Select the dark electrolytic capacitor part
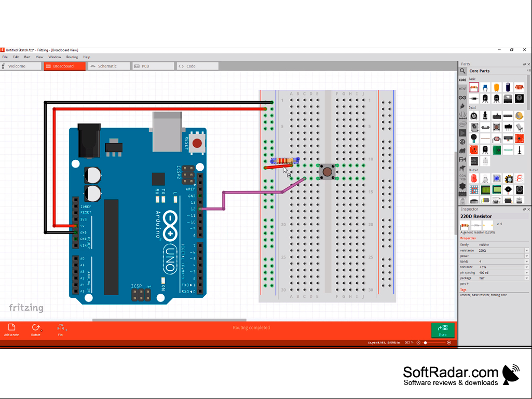 [x=508, y=88]
